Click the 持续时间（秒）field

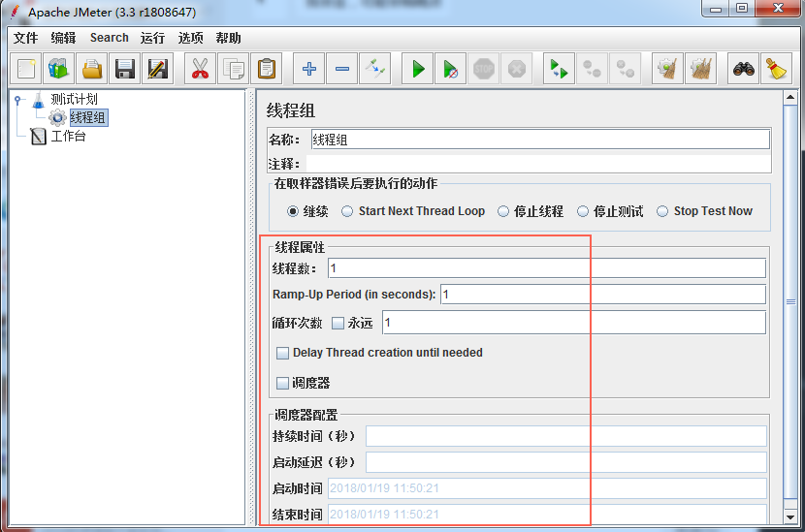[x=565, y=436]
